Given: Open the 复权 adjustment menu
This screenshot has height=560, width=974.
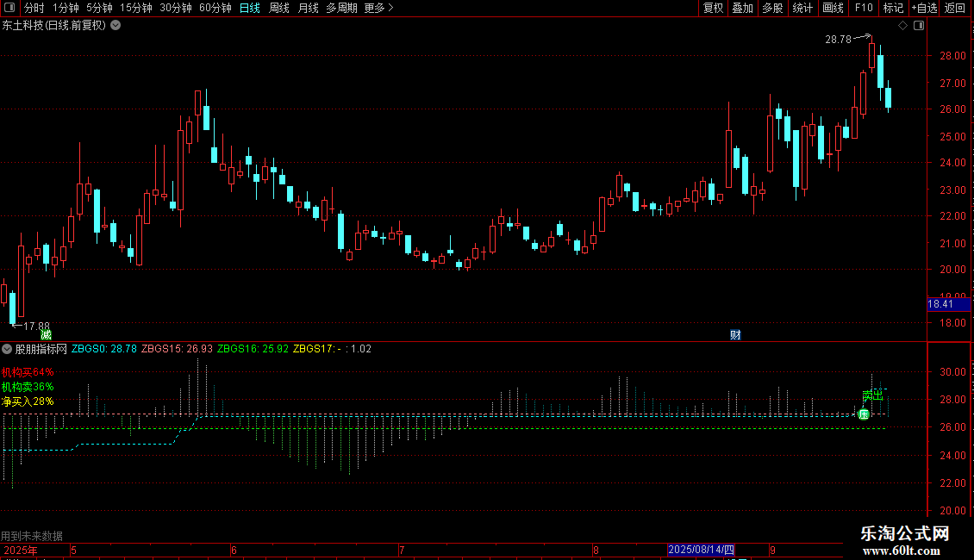Looking at the screenshot, I should [713, 8].
